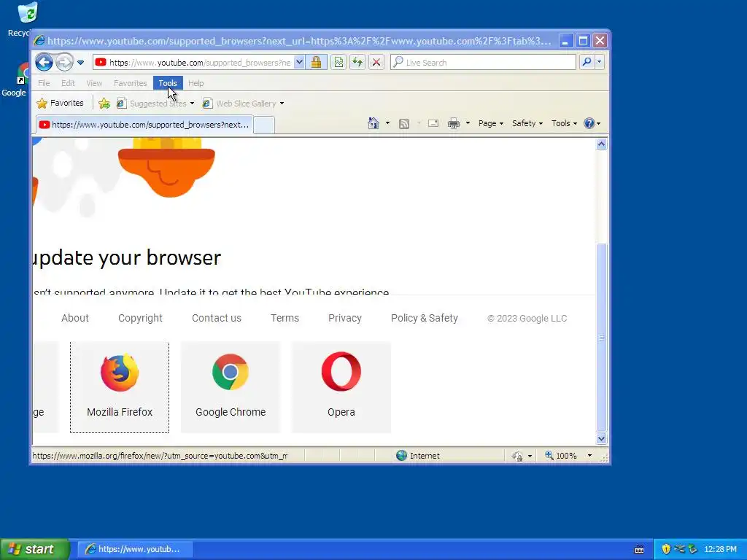Viewport: 747px width, 560px height.
Task: Click the Safely Remove Hardware tray icon
Action: pyautogui.click(x=693, y=549)
